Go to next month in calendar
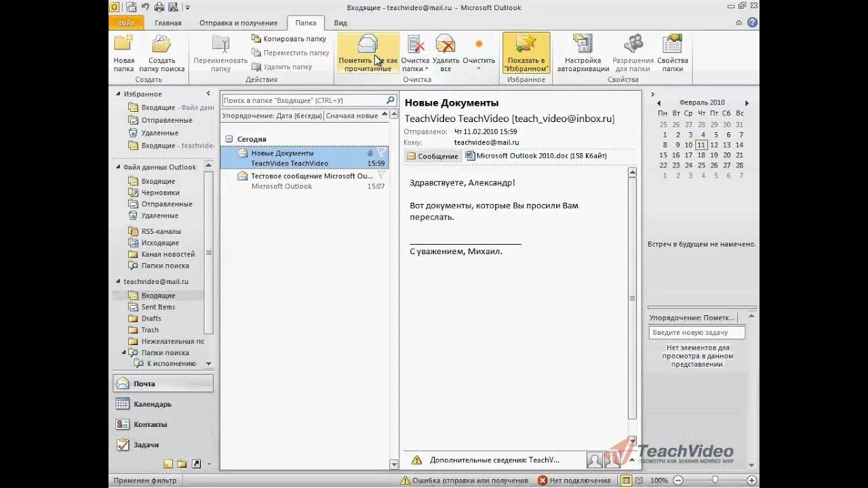 [x=747, y=103]
